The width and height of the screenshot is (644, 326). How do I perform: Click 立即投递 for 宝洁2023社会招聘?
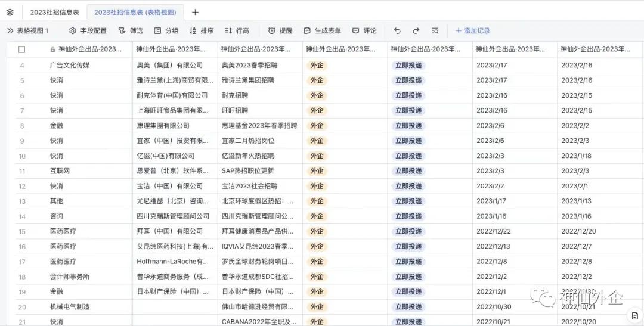(x=408, y=186)
